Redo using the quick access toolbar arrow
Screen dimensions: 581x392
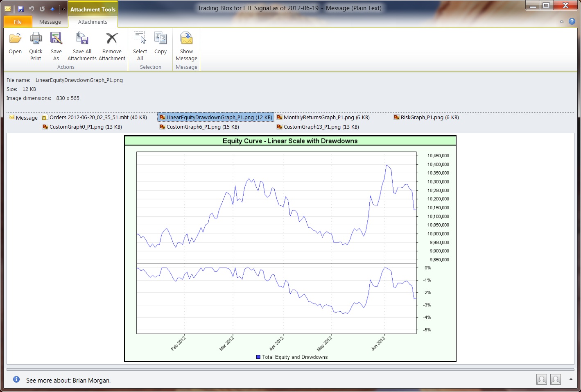pyautogui.click(x=42, y=9)
